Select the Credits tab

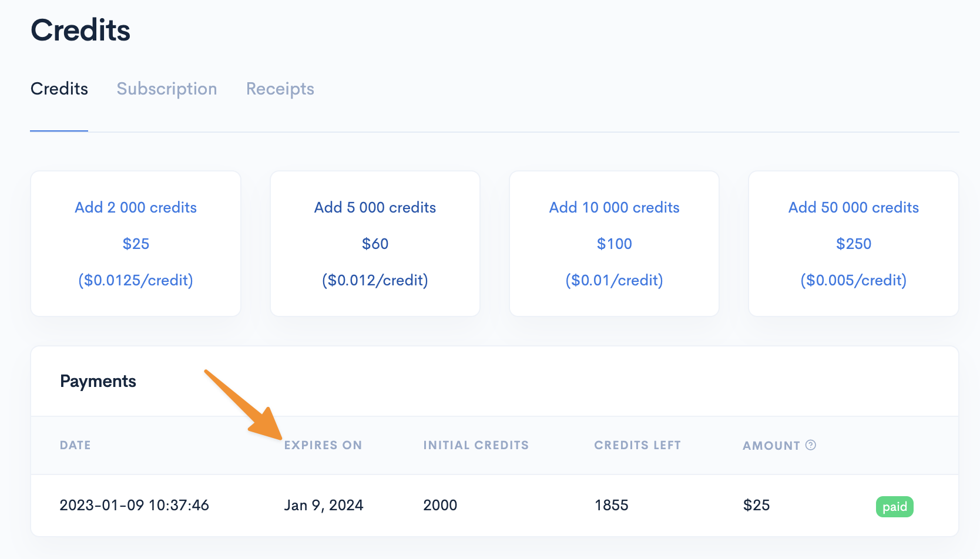tap(59, 89)
